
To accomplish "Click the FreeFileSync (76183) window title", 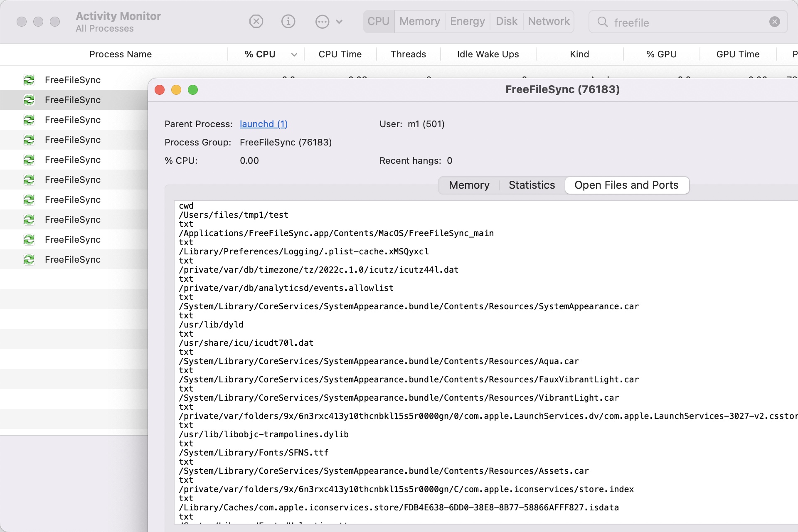I will 562,89.
